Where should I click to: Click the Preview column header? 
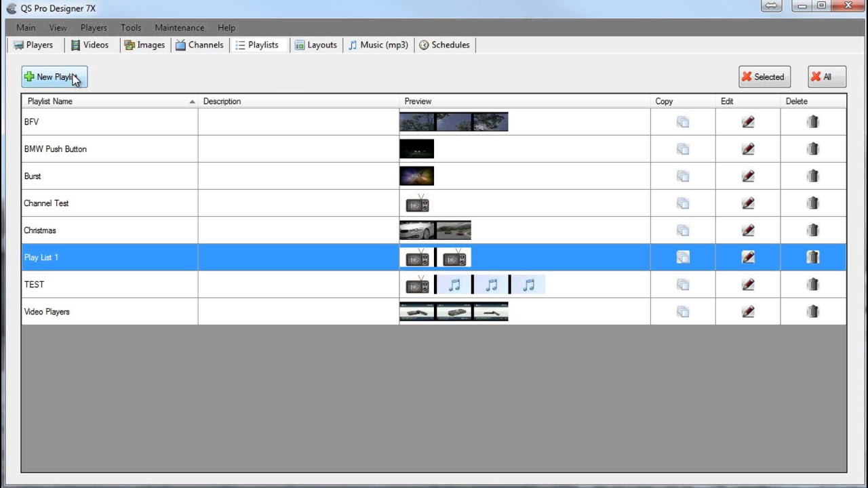[525, 102]
